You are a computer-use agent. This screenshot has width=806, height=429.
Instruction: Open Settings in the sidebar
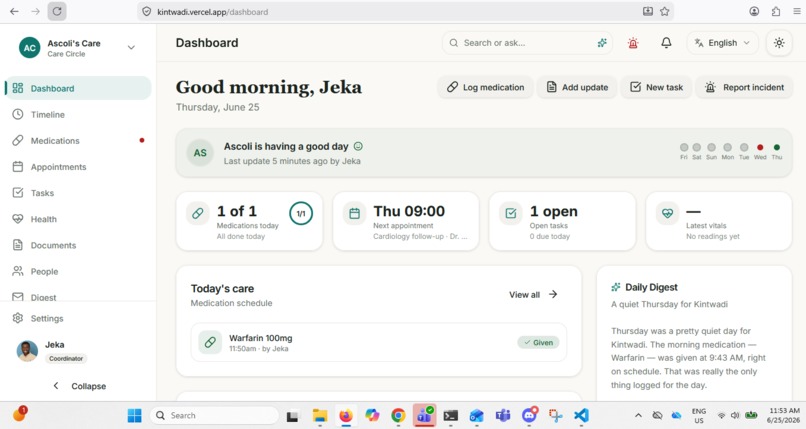pos(78,319)
